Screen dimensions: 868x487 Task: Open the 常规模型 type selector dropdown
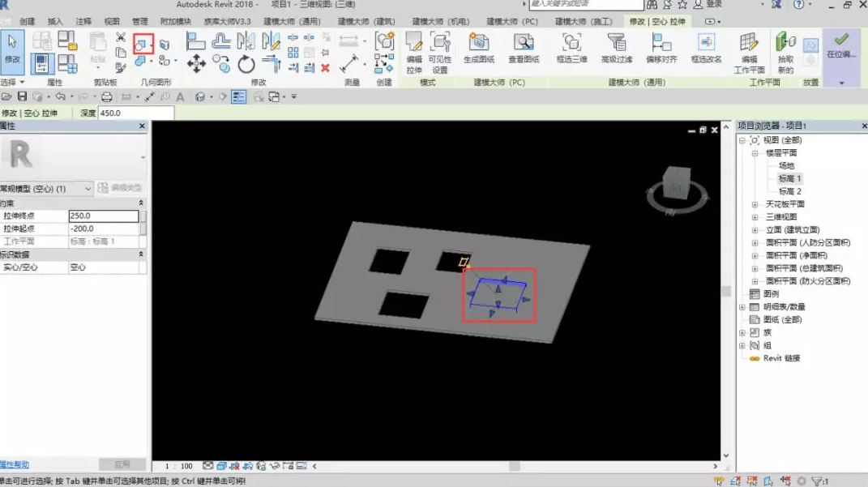click(x=88, y=189)
